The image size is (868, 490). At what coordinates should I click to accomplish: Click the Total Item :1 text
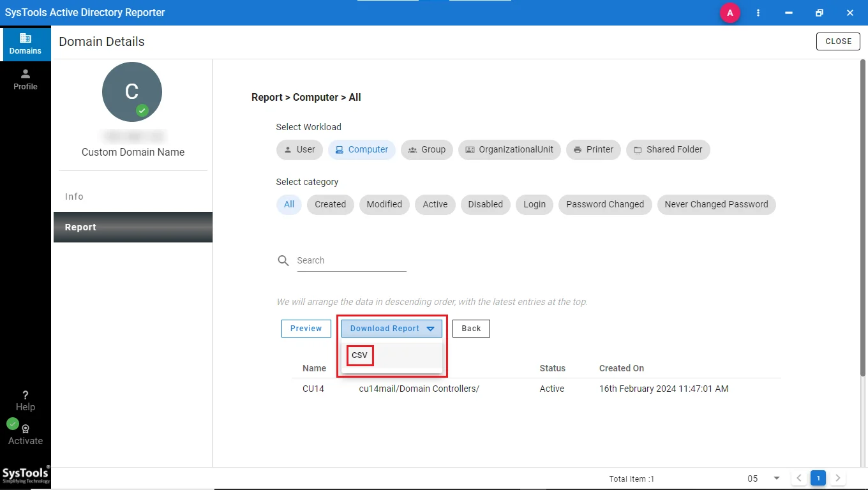[x=632, y=479]
